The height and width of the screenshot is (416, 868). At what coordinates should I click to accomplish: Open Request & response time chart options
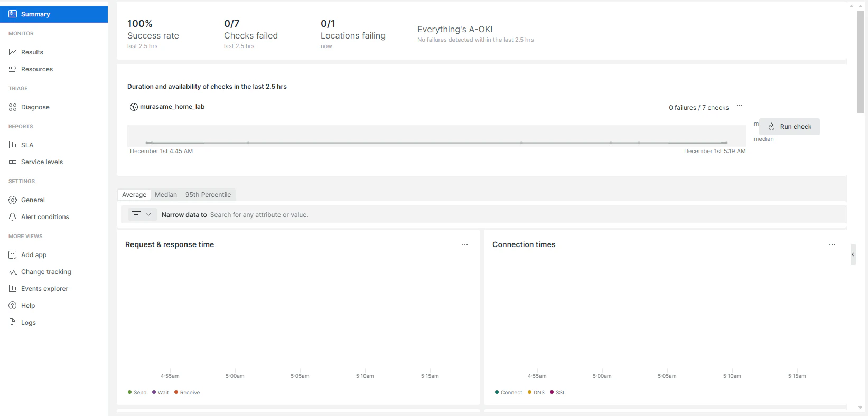click(x=465, y=244)
